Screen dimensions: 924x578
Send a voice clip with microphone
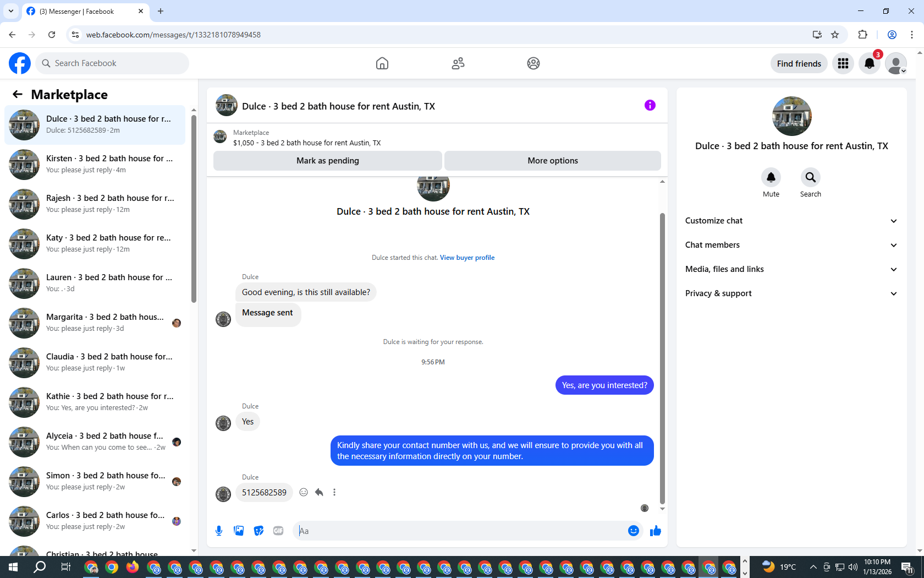click(219, 531)
